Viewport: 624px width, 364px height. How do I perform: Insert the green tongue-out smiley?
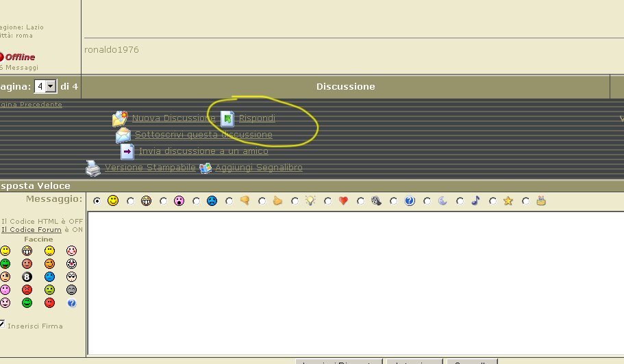coord(5,263)
